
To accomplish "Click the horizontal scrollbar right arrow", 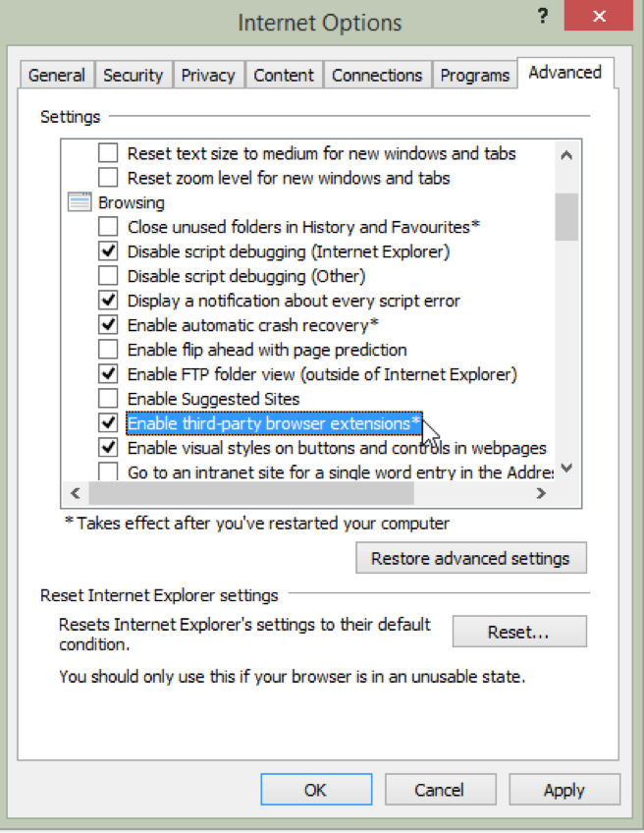I will click(541, 492).
